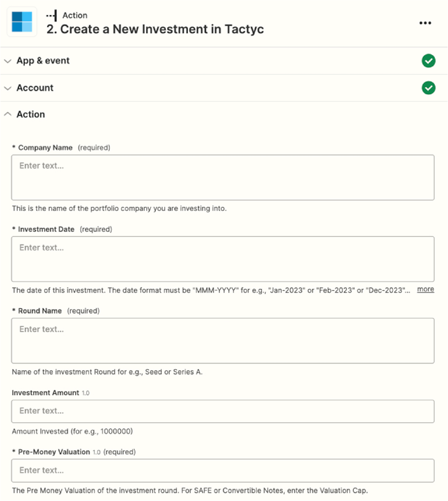
Task: Collapse the Action section chevron
Action: [7, 114]
